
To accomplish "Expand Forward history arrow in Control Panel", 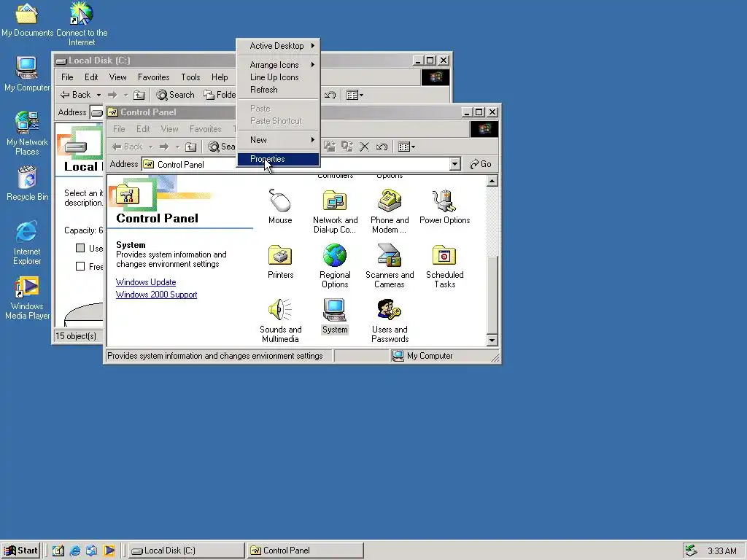I will (178, 147).
